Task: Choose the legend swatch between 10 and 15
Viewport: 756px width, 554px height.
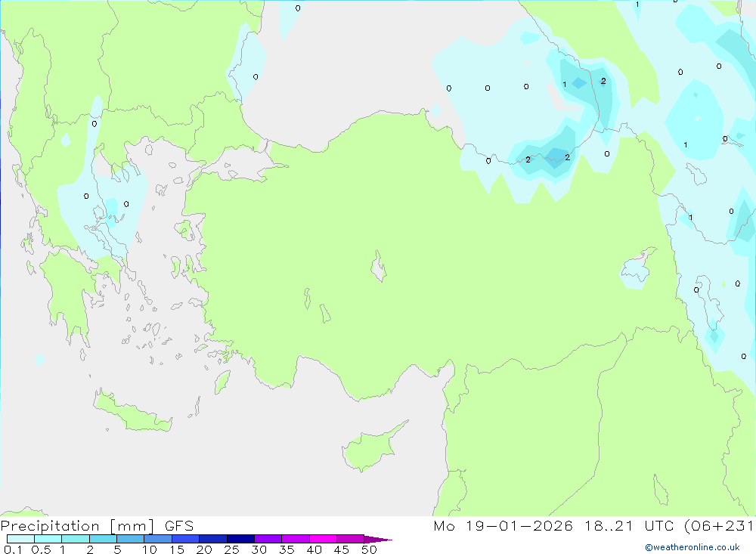Action: tap(158, 539)
